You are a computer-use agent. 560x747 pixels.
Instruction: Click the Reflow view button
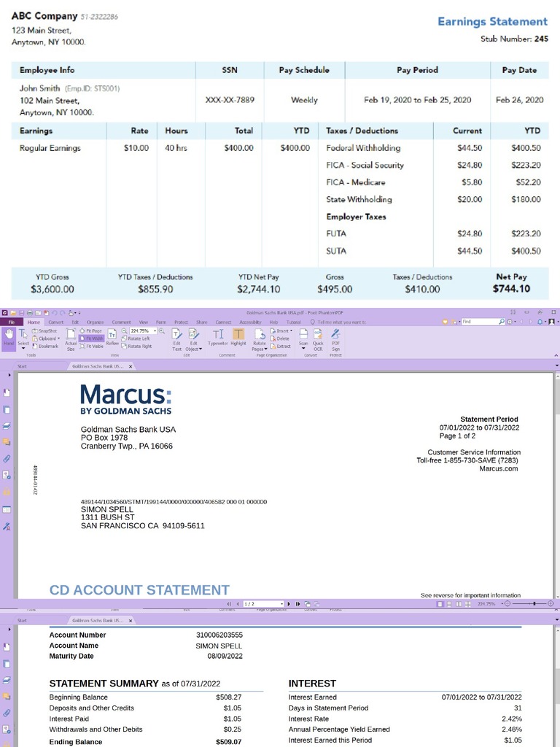[112, 337]
